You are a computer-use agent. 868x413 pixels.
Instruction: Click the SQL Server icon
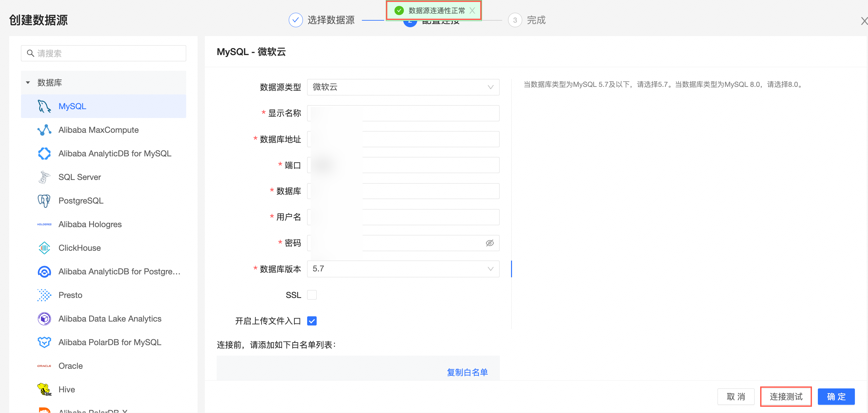tap(44, 177)
